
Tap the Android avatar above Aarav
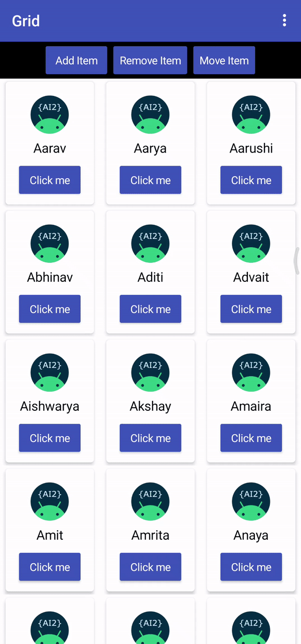click(50, 115)
